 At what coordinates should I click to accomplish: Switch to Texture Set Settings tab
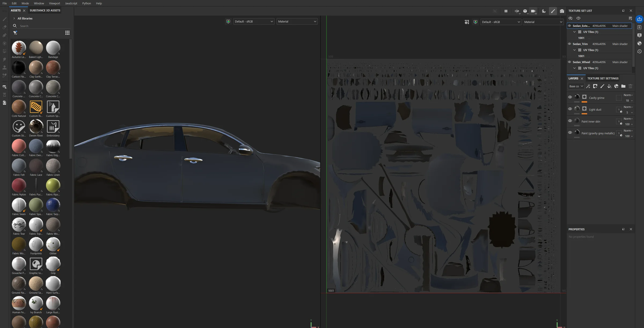603,78
